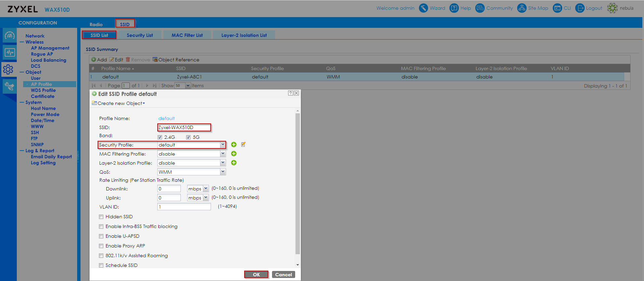Enable the Hidden SSID checkbox
The width and height of the screenshot is (644, 281).
pyautogui.click(x=101, y=217)
